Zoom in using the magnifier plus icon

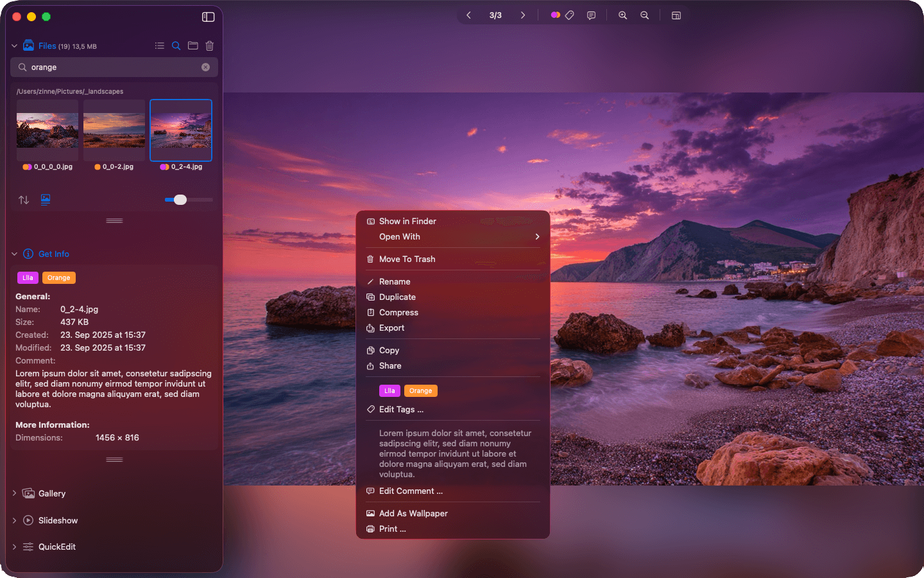tap(622, 15)
